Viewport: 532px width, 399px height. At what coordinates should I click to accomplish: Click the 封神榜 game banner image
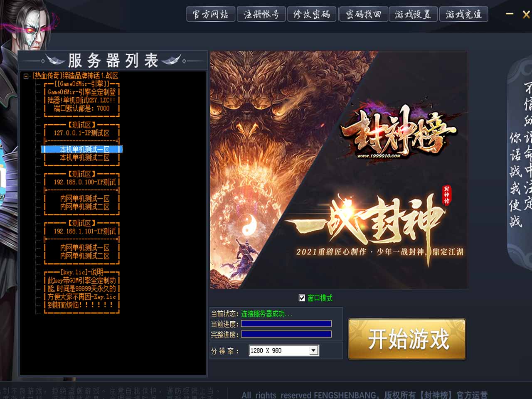click(339, 170)
